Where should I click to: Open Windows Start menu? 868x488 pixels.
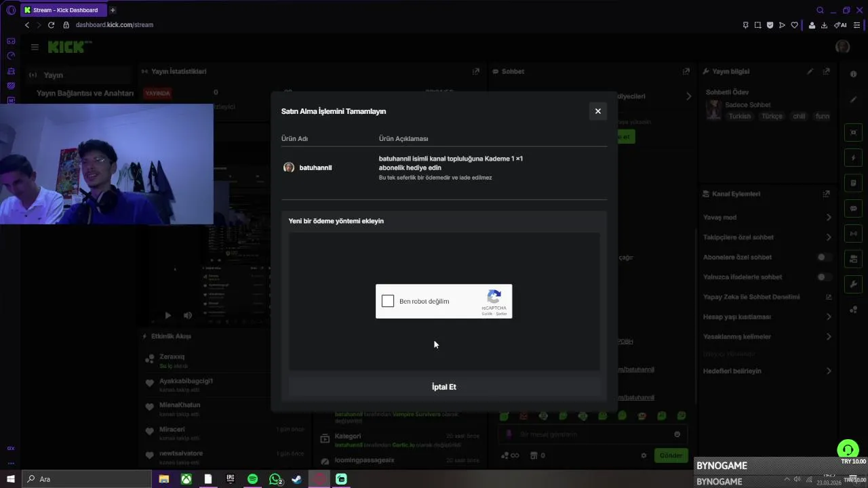(x=10, y=479)
